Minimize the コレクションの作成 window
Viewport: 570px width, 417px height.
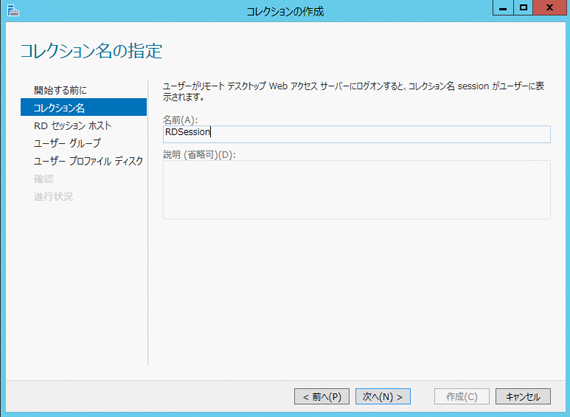pyautogui.click(x=503, y=8)
